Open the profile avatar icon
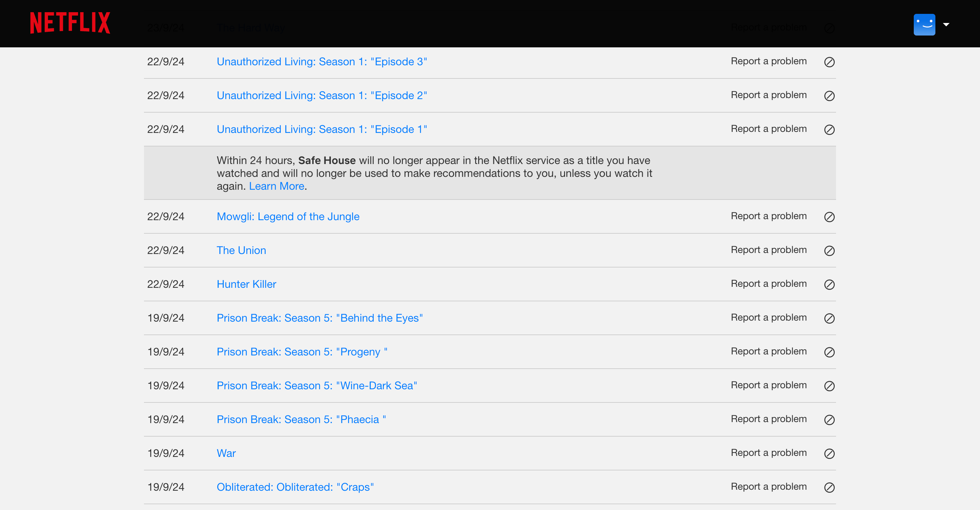The height and width of the screenshot is (510, 980). pos(925,24)
